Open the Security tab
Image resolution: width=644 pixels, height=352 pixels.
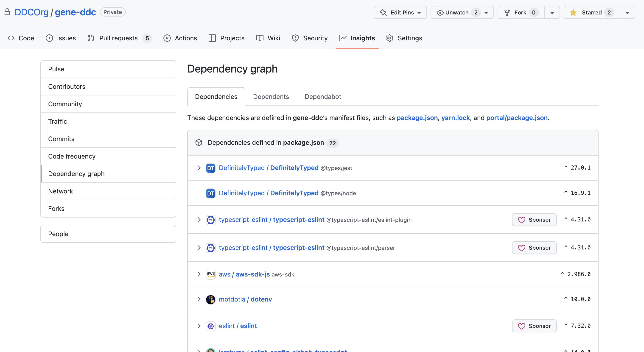pos(310,38)
